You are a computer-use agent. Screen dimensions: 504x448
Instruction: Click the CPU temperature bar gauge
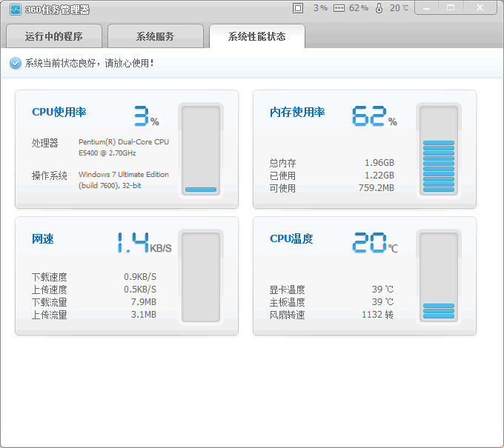(438, 278)
